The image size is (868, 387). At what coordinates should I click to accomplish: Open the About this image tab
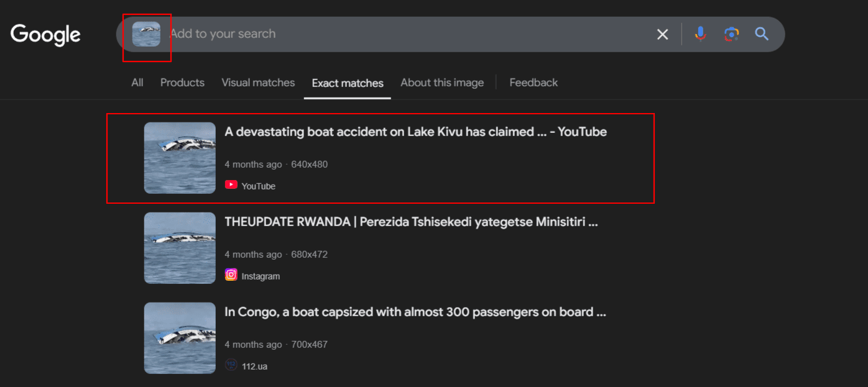pos(442,83)
